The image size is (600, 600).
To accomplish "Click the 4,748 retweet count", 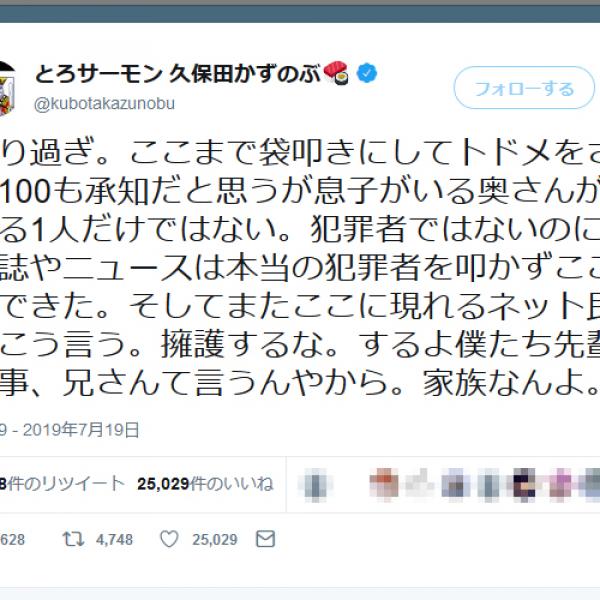I will tap(114, 540).
